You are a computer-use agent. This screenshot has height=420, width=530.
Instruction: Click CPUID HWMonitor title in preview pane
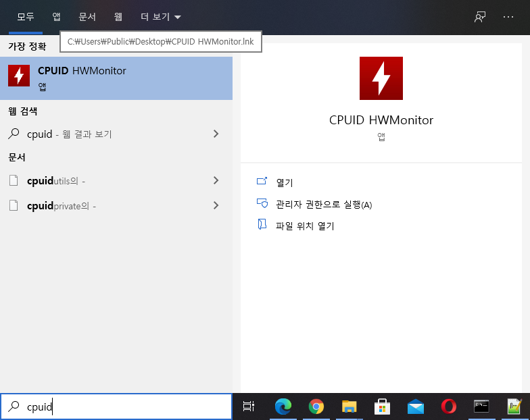(381, 120)
